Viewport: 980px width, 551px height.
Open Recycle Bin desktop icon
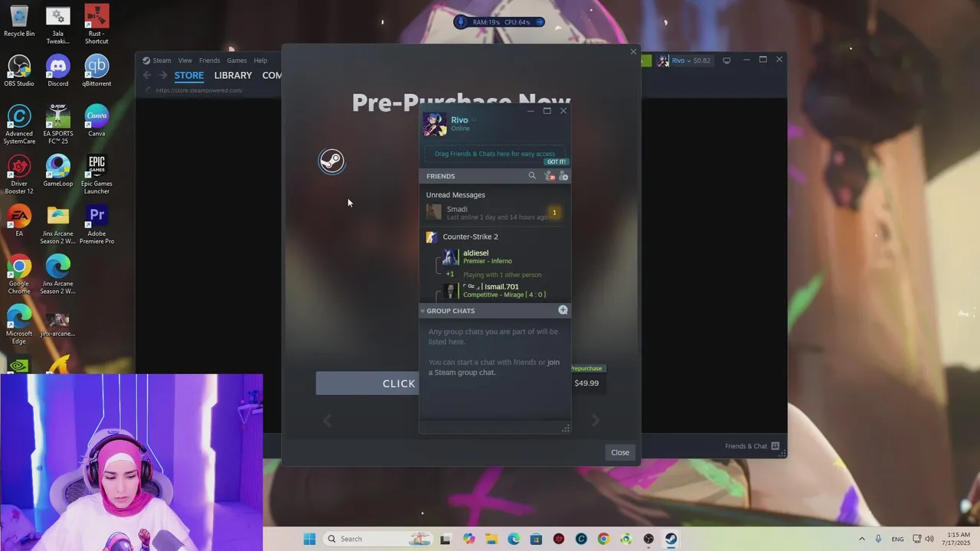click(x=19, y=21)
